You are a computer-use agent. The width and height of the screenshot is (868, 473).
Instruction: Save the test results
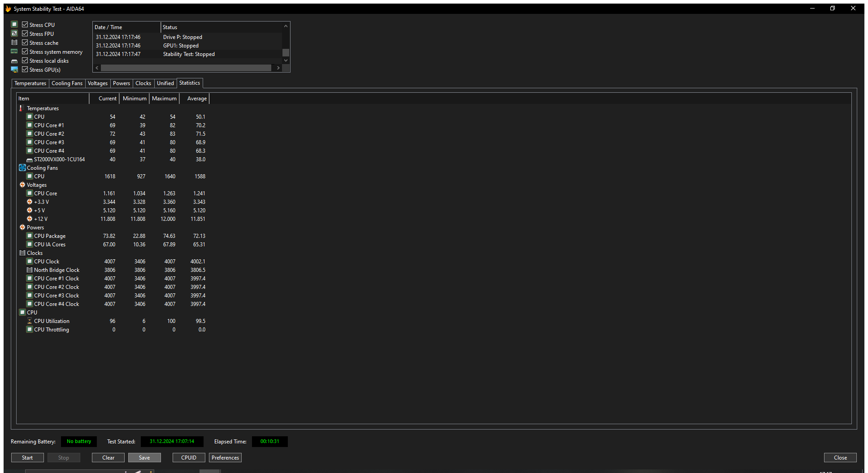click(x=144, y=457)
